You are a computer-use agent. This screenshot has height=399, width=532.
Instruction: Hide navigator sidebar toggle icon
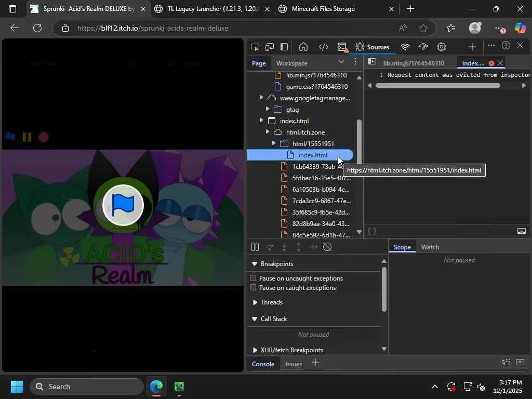(x=372, y=61)
